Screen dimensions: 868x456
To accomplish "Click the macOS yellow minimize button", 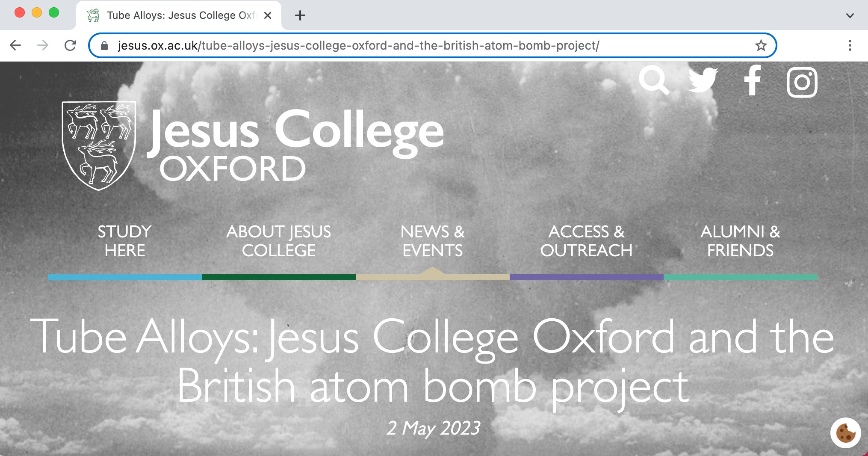I will point(37,13).
